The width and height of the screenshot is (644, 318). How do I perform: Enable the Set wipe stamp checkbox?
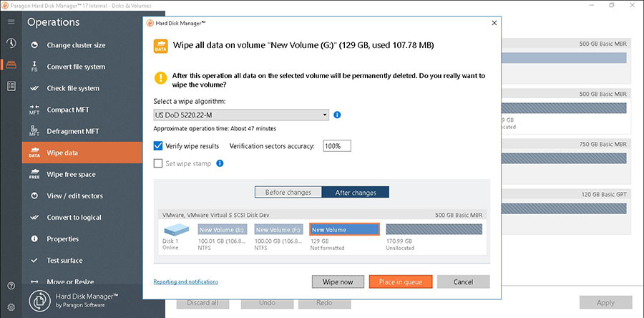pyautogui.click(x=158, y=163)
